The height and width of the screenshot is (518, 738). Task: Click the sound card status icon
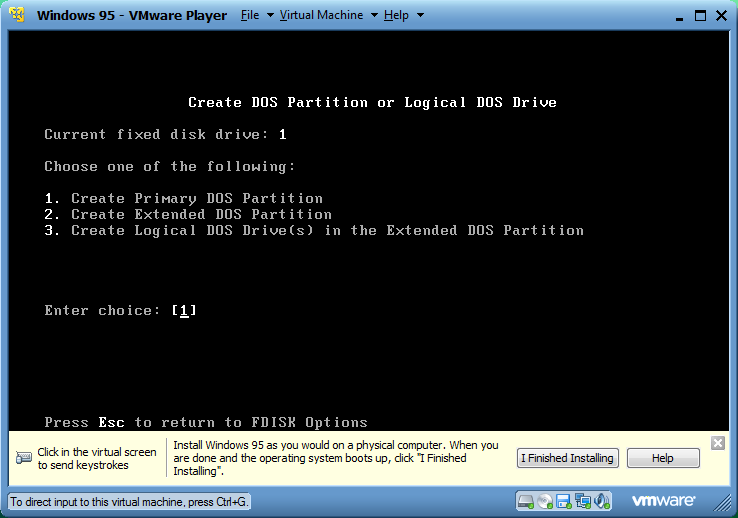point(602,502)
